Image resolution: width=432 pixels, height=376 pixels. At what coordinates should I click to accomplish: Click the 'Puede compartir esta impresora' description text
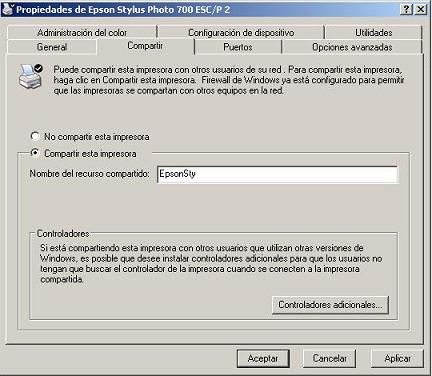pos(229,80)
